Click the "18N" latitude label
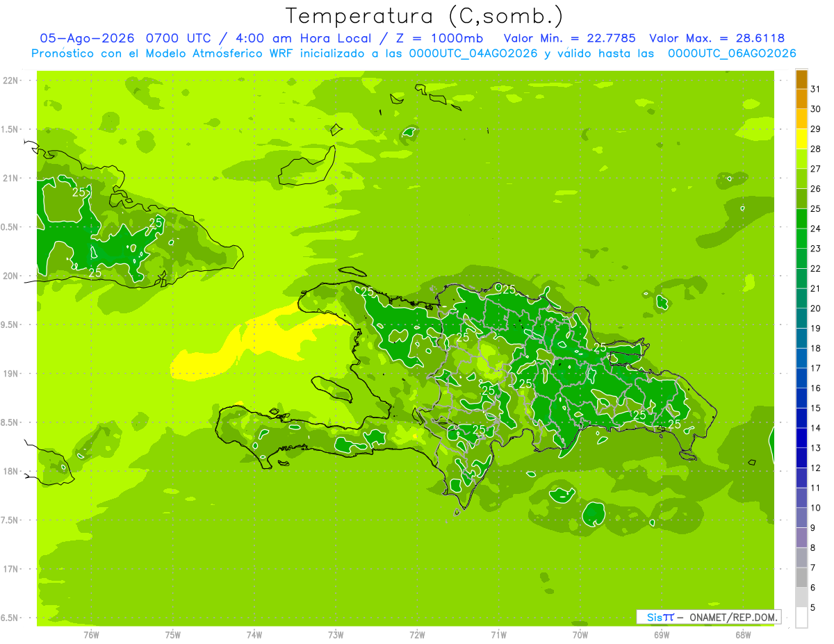This screenshot has width=834, height=644. coord(10,471)
